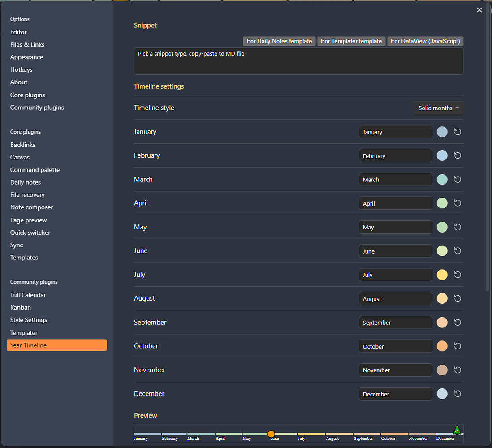Change the October color swatch
The image size is (492, 448).
pyautogui.click(x=442, y=346)
